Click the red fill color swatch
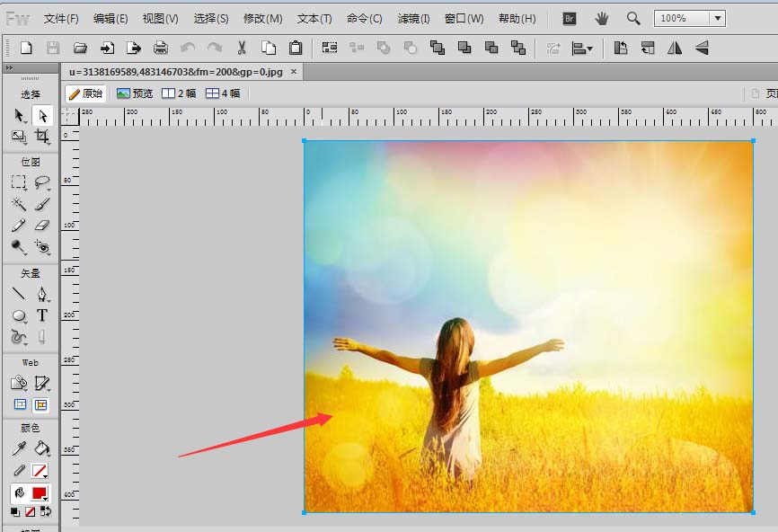The image size is (778, 532). 40,493
